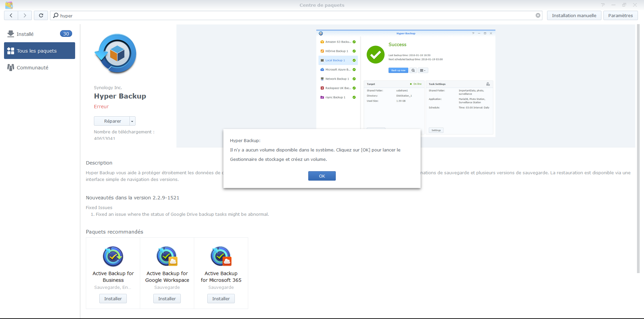This screenshot has height=319, width=644.
Task: Open the Communauté section
Action: coord(40,67)
